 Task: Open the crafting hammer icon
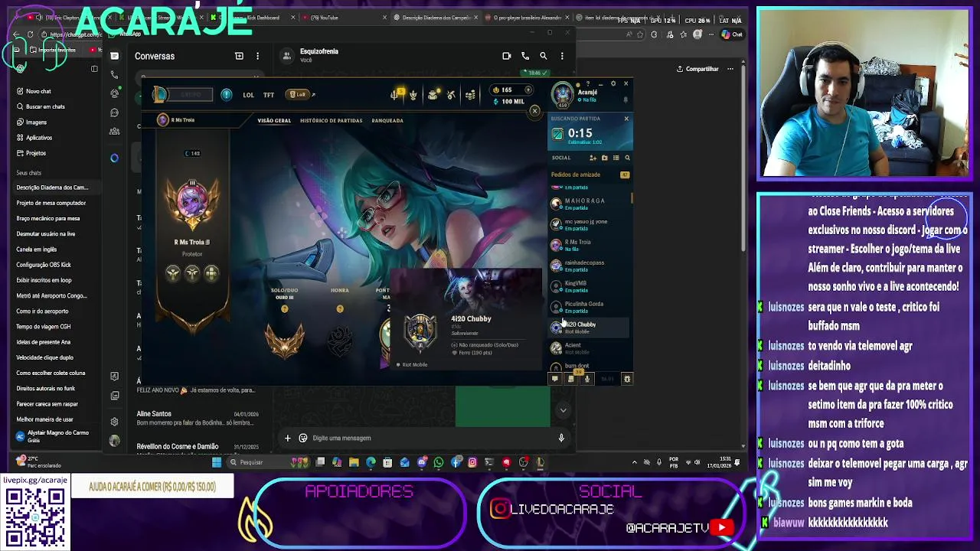click(x=451, y=95)
